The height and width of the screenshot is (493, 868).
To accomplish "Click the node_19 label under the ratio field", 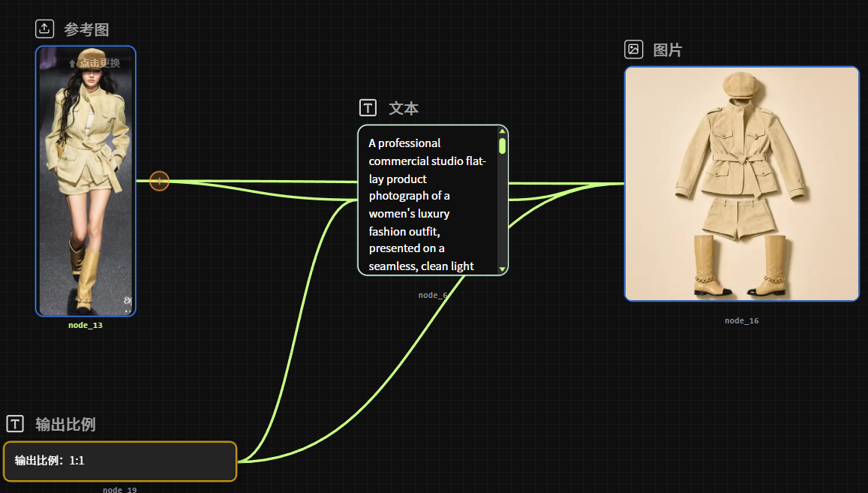I will point(119,489).
